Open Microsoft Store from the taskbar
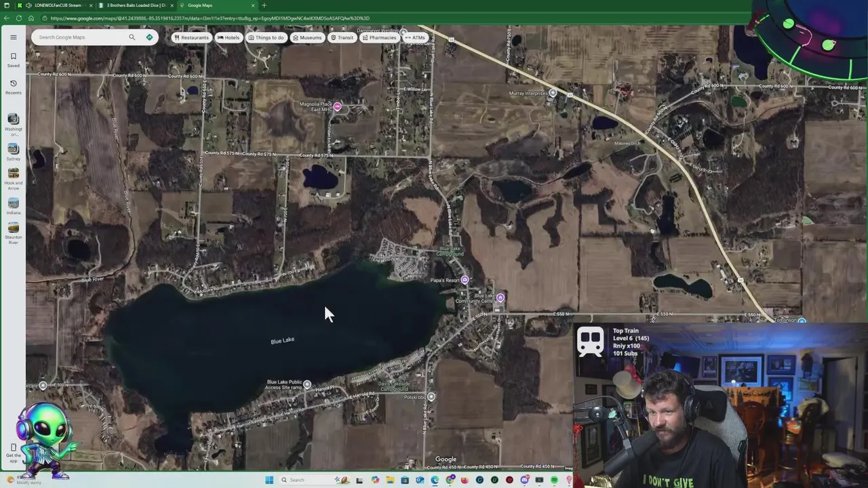This screenshot has width=868, height=488. [x=405, y=480]
